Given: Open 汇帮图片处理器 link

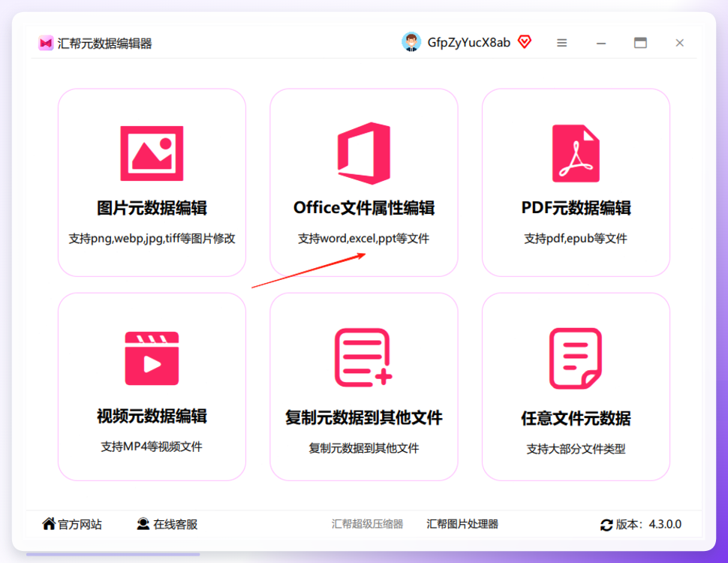Looking at the screenshot, I should tap(462, 524).
